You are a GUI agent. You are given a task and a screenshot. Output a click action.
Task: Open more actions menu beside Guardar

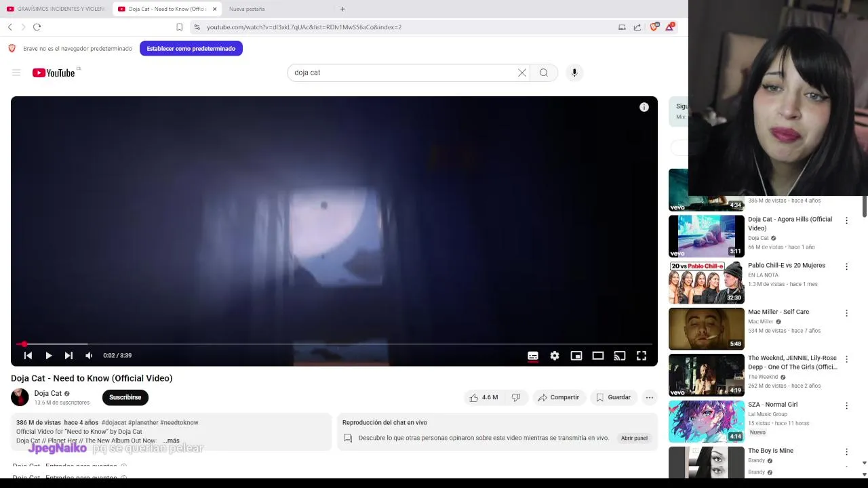[650, 397]
